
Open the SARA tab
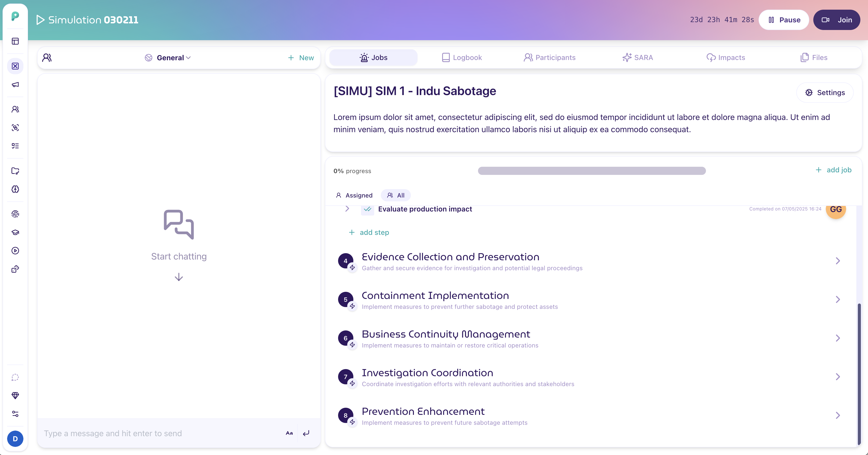[638, 58]
